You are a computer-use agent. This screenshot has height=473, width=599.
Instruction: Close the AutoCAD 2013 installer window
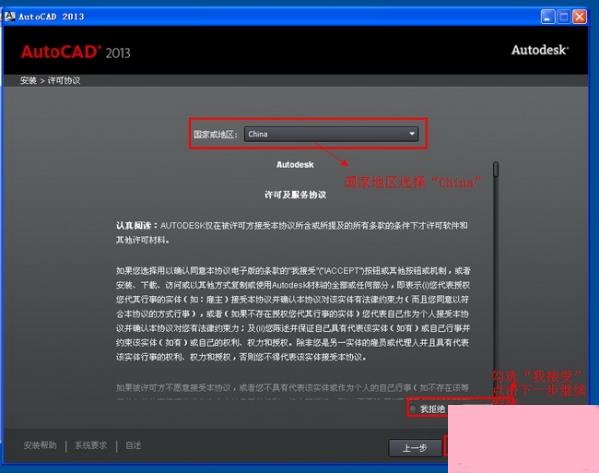click(580, 17)
